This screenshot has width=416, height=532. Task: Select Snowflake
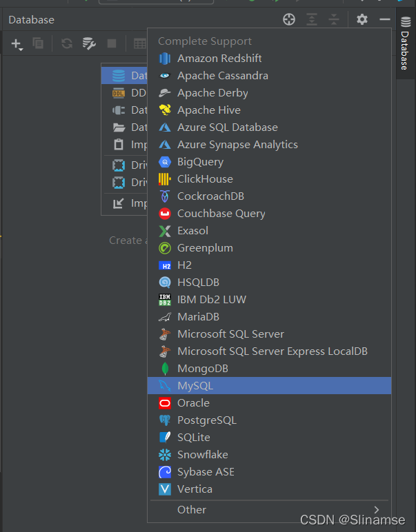(x=269, y=455)
